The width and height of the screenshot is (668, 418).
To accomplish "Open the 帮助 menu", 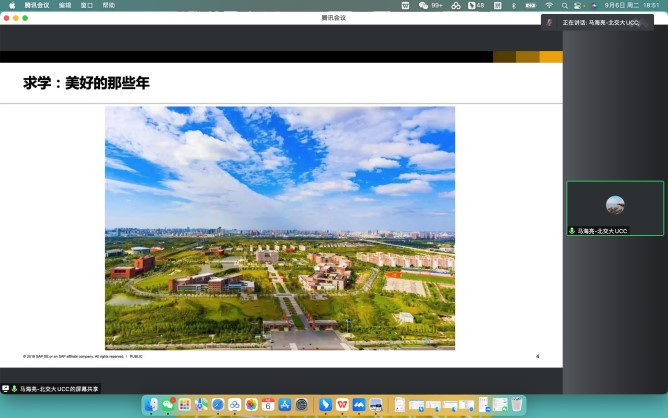I will coord(108,5).
